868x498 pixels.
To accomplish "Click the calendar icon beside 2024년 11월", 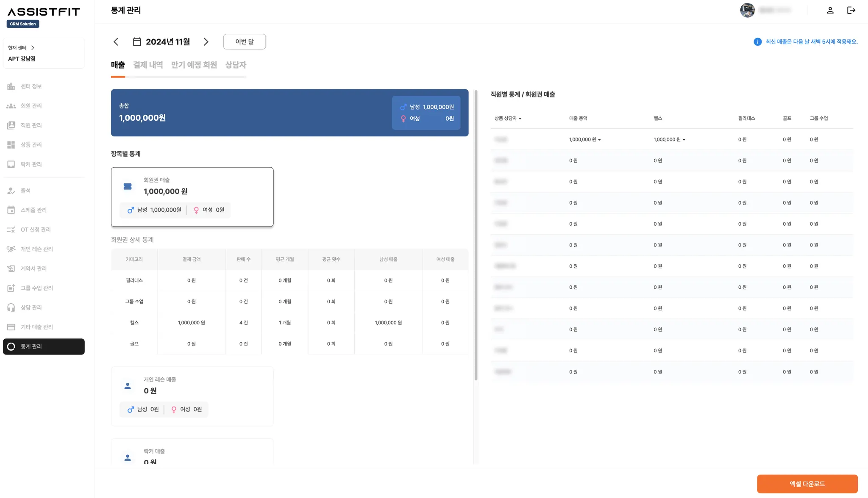I will pyautogui.click(x=137, y=41).
